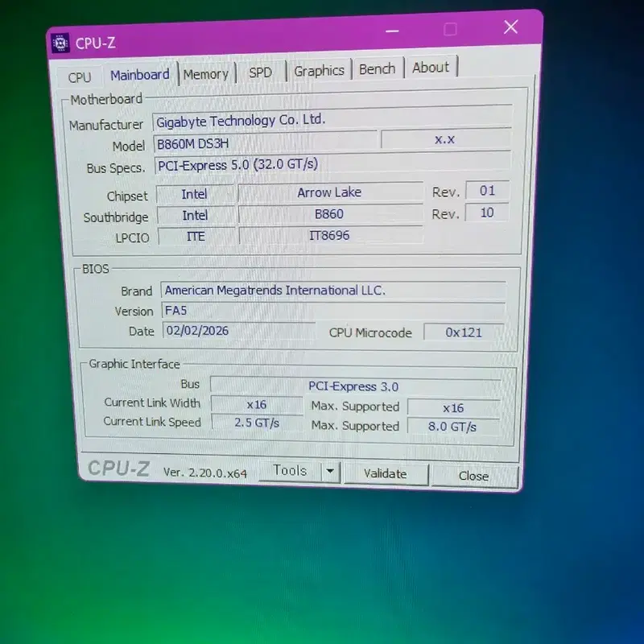Open the CPU tab
644x644 pixels.
click(79, 76)
